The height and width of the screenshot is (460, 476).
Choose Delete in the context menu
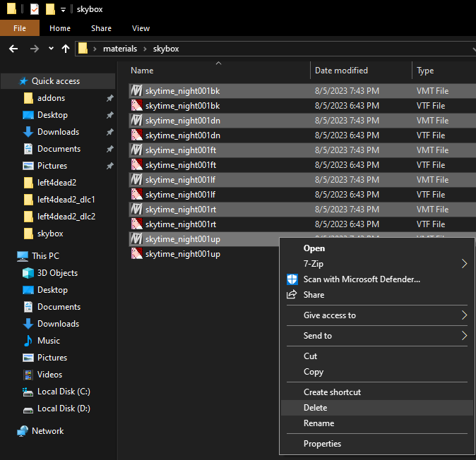pyautogui.click(x=376, y=408)
